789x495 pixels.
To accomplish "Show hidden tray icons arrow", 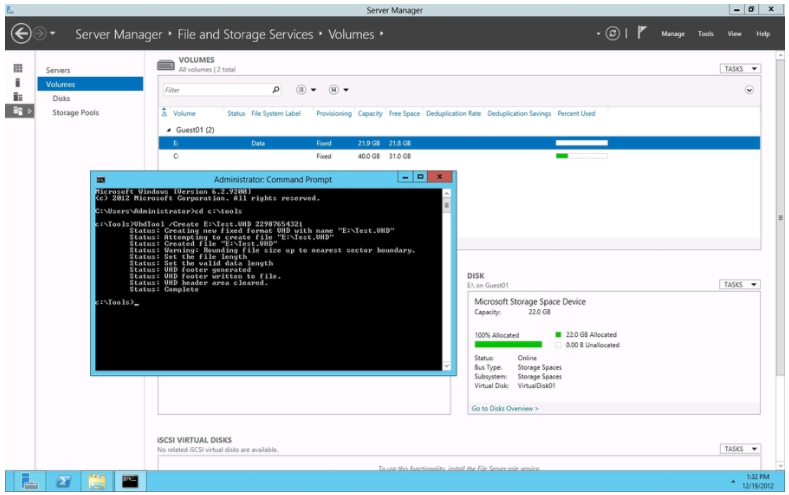I will [x=733, y=482].
